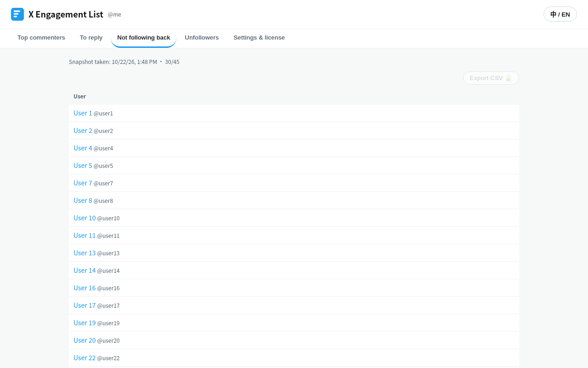Click the lock icon on Export CSV
Viewport: 588px width, 368px height.
pos(508,78)
